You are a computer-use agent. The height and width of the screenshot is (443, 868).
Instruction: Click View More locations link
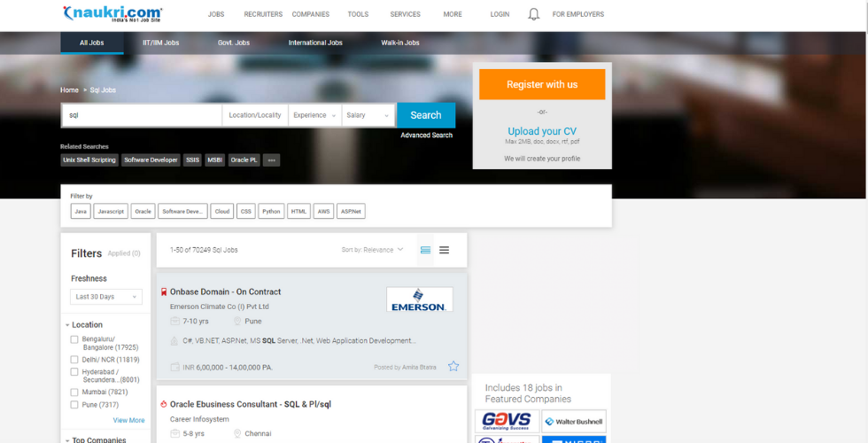pyautogui.click(x=129, y=420)
